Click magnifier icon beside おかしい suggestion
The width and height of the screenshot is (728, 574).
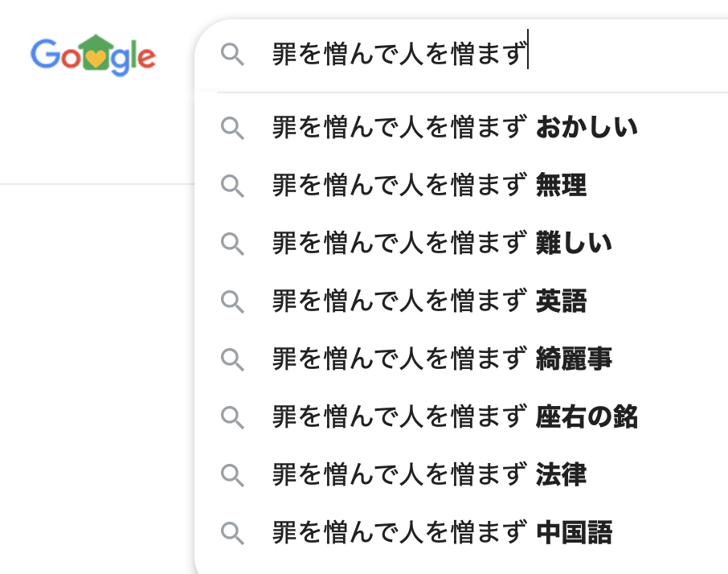pyautogui.click(x=232, y=128)
